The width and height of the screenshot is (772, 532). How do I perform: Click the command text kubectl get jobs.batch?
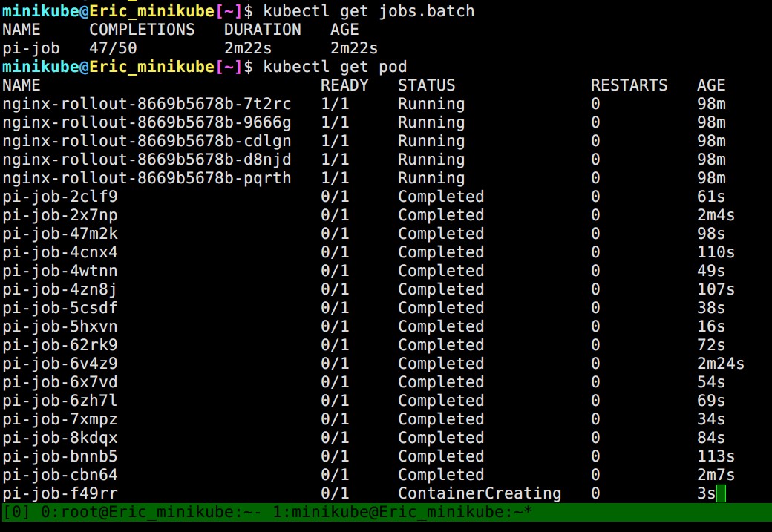tap(369, 11)
